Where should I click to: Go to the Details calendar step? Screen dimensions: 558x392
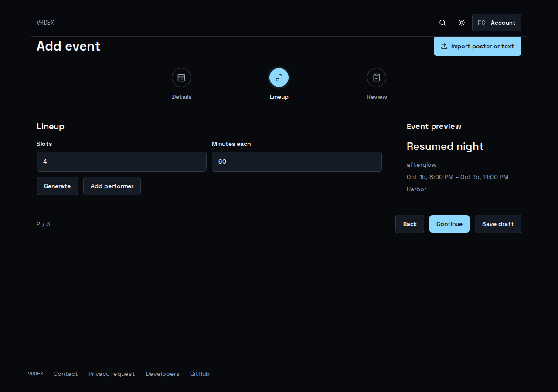(x=181, y=78)
